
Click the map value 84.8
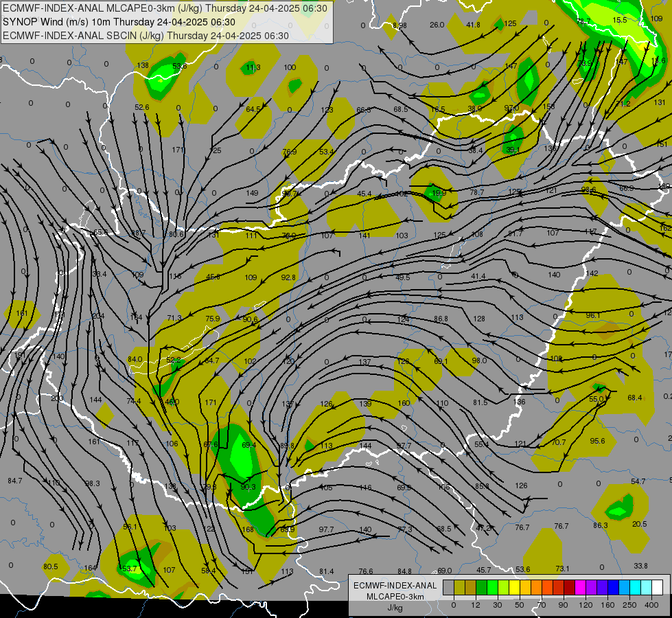pyautogui.click(x=404, y=571)
